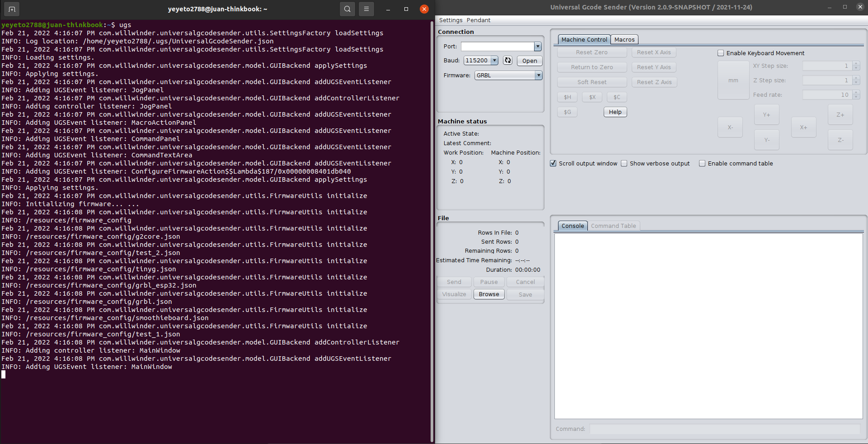
Task: Select the Command Table tab
Action: pyautogui.click(x=613, y=226)
